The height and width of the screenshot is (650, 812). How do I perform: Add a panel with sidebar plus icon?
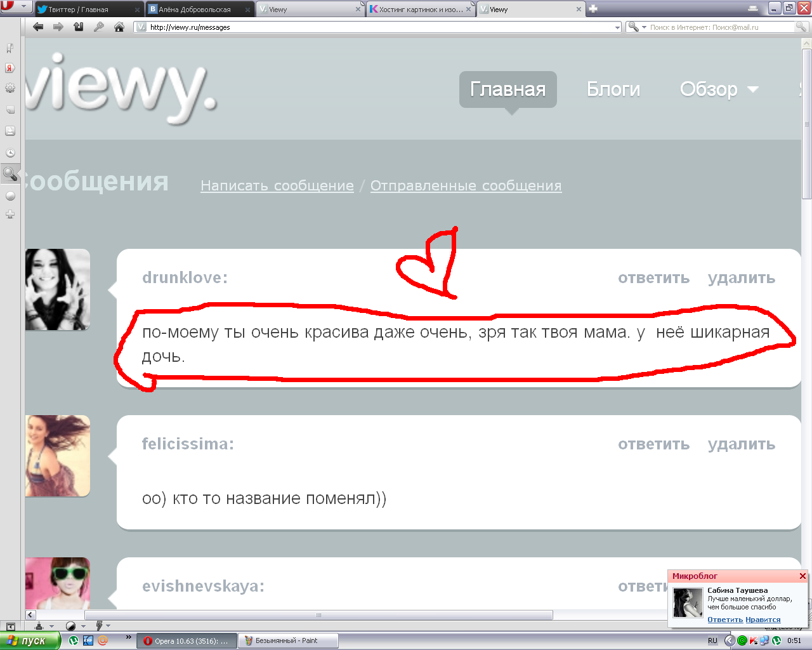10,215
